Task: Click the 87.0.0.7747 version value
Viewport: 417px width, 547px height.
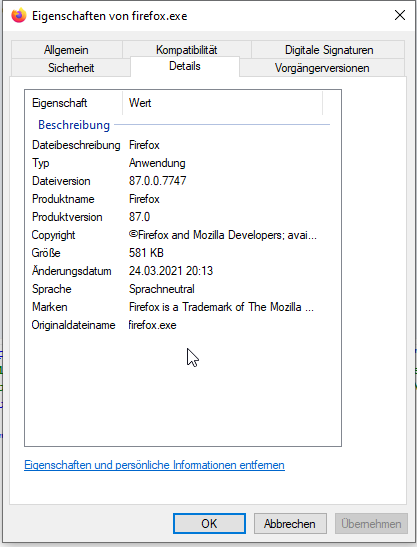Action: click(158, 181)
